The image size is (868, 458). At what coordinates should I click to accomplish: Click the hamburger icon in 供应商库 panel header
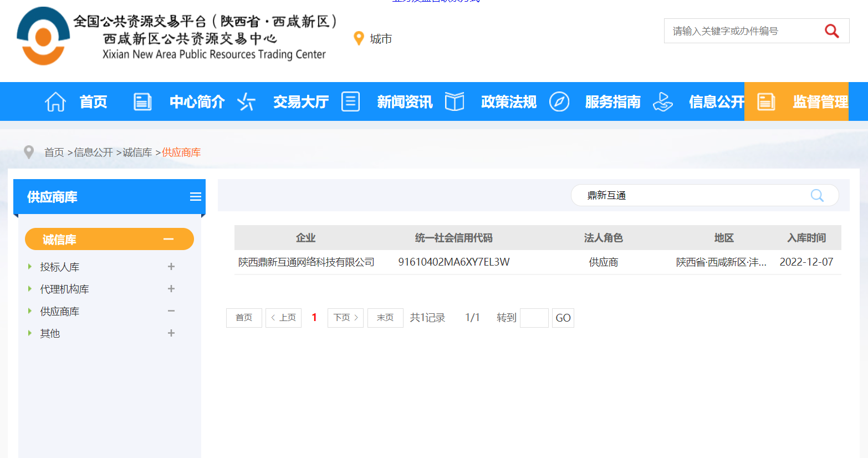pyautogui.click(x=195, y=196)
